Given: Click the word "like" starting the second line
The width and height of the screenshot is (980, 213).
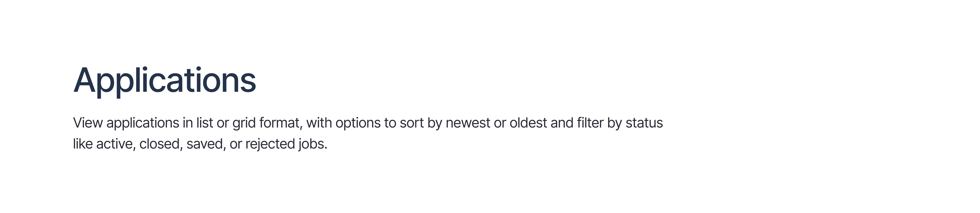Looking at the screenshot, I should click(x=83, y=144).
